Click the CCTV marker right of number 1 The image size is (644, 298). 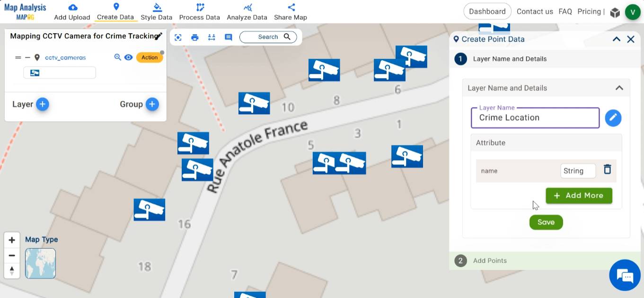(407, 157)
